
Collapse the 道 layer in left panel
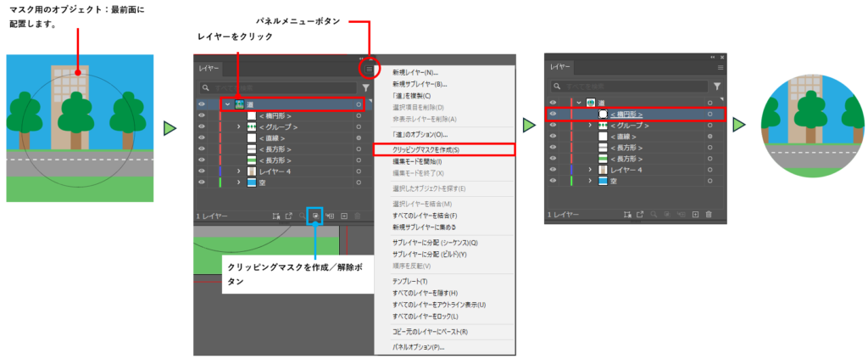pyautogui.click(x=227, y=104)
